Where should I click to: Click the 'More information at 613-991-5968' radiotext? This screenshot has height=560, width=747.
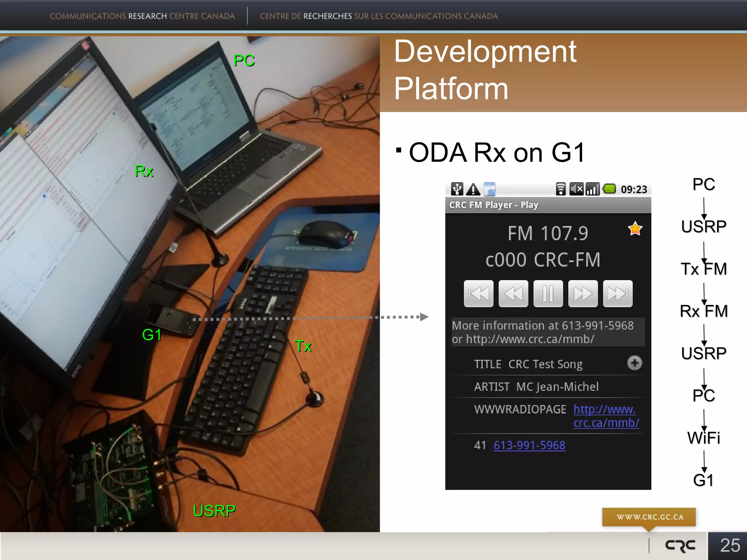(x=548, y=332)
